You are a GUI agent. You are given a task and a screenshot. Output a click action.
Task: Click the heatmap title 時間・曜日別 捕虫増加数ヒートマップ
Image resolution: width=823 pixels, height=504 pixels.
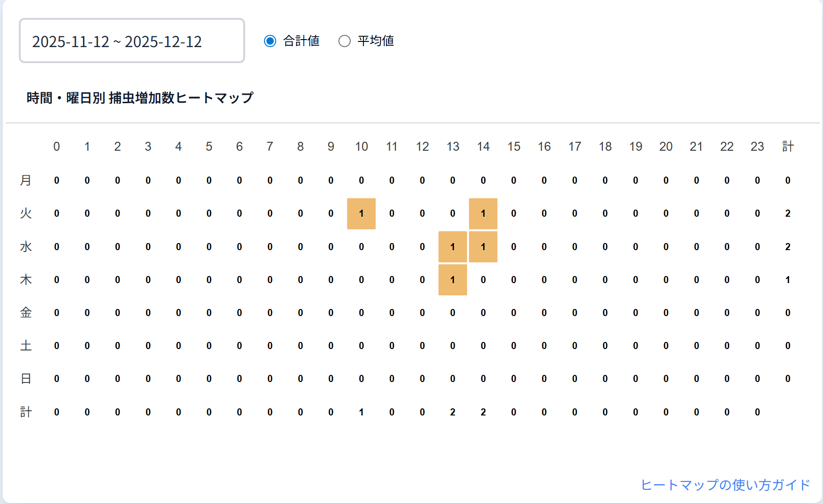[140, 98]
